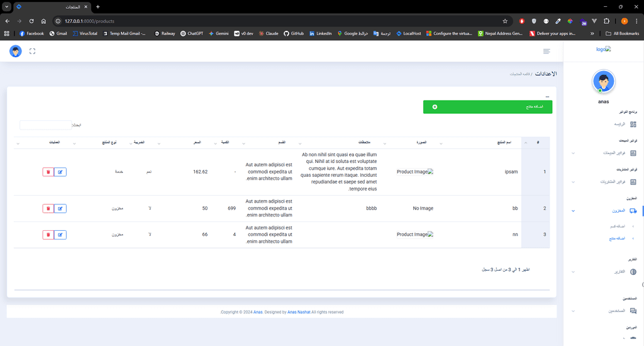Click the التقارير reports sidebar icon
644x346 pixels.
pos(633,272)
